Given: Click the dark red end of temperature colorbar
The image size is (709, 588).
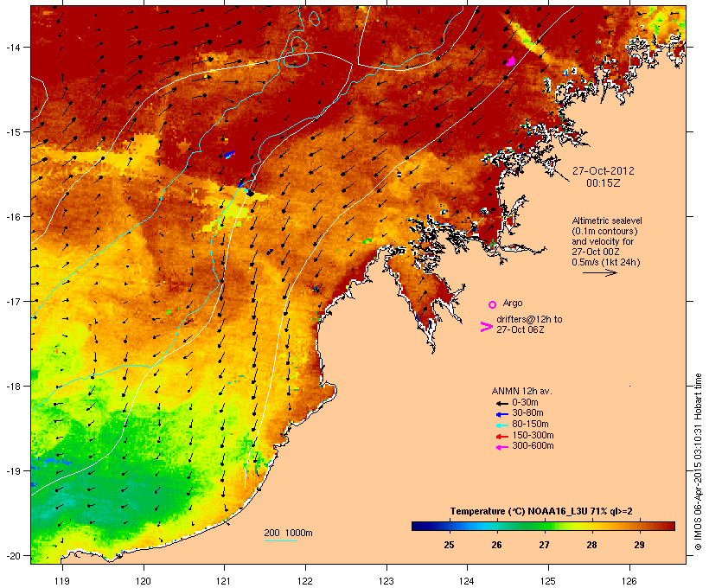Looking at the screenshot, I should tap(671, 526).
